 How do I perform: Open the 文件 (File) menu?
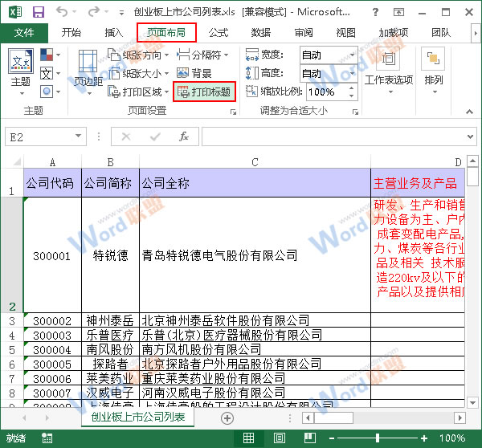(24, 33)
